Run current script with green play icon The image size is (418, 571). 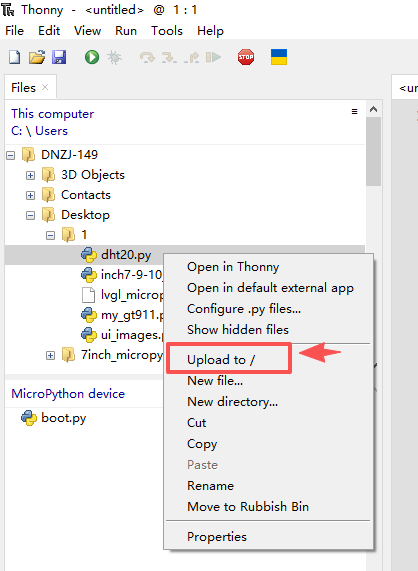[92, 57]
